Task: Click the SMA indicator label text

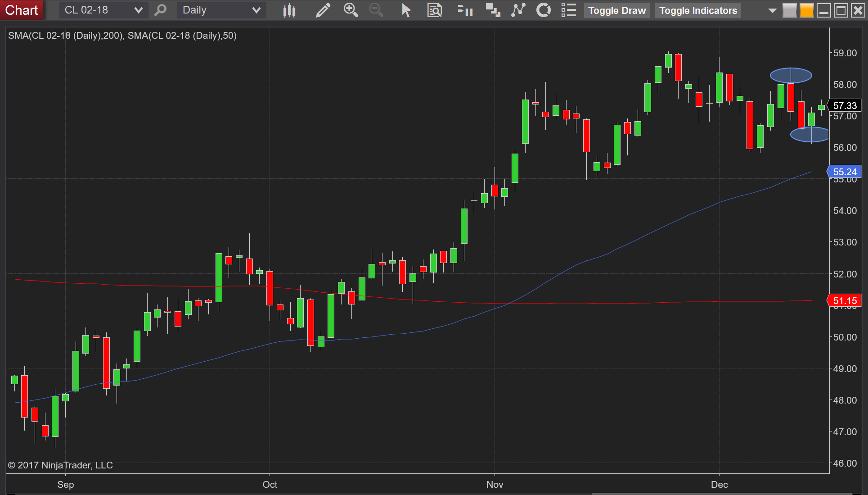Action: (122, 36)
